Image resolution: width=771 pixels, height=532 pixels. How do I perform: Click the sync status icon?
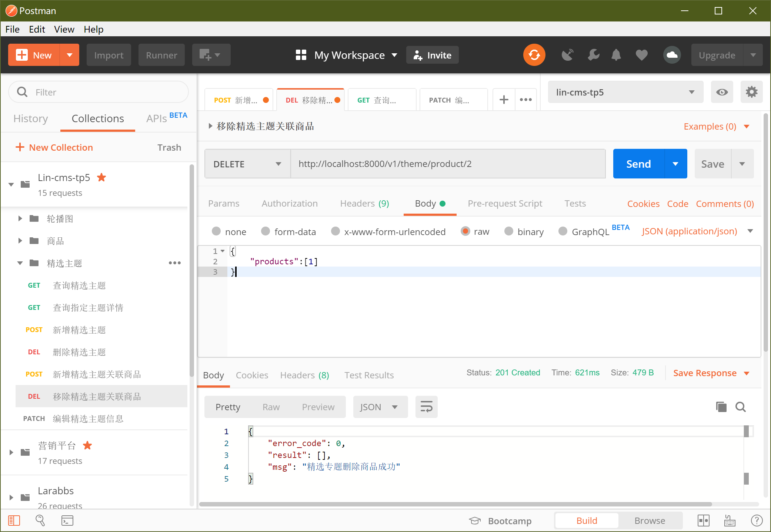point(534,55)
